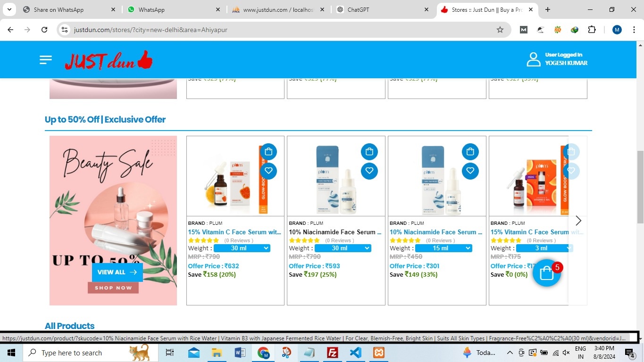Open the 10% Niacinamide Face Serum 15 ml product link
The image size is (644, 362).
(x=436, y=232)
